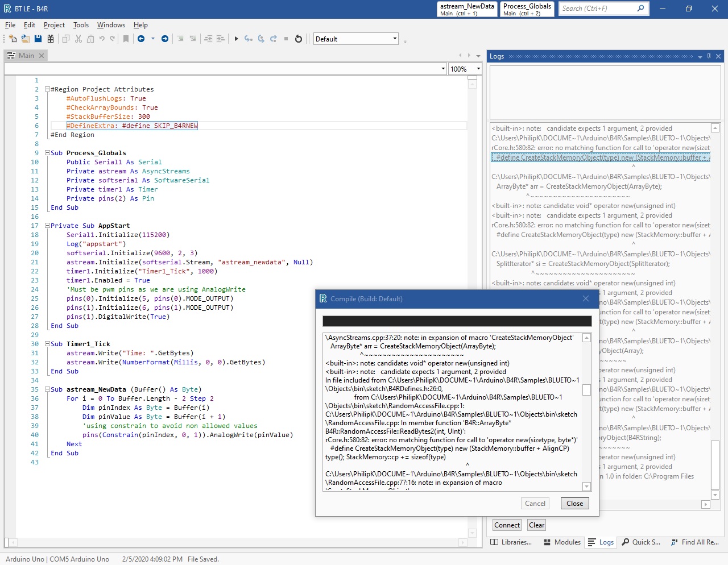Screen dimensions: 728x565
Task: Click the Clear button in Logs panel
Action: coord(536,525)
